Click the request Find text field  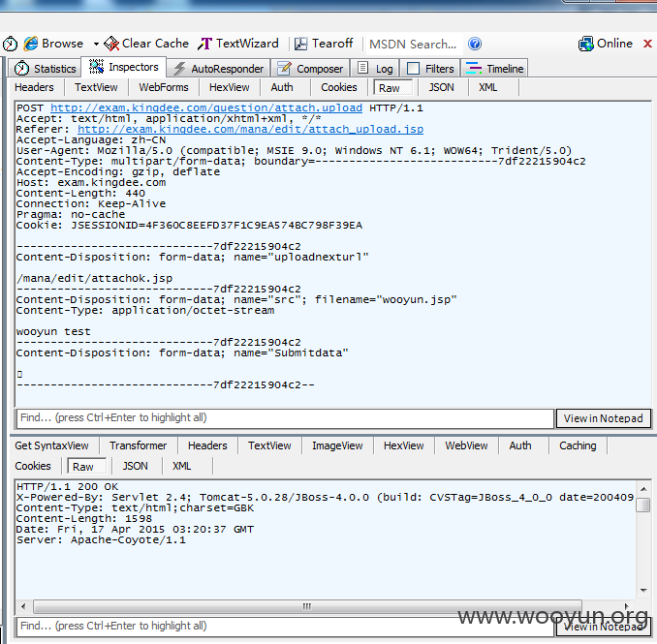coord(285,418)
